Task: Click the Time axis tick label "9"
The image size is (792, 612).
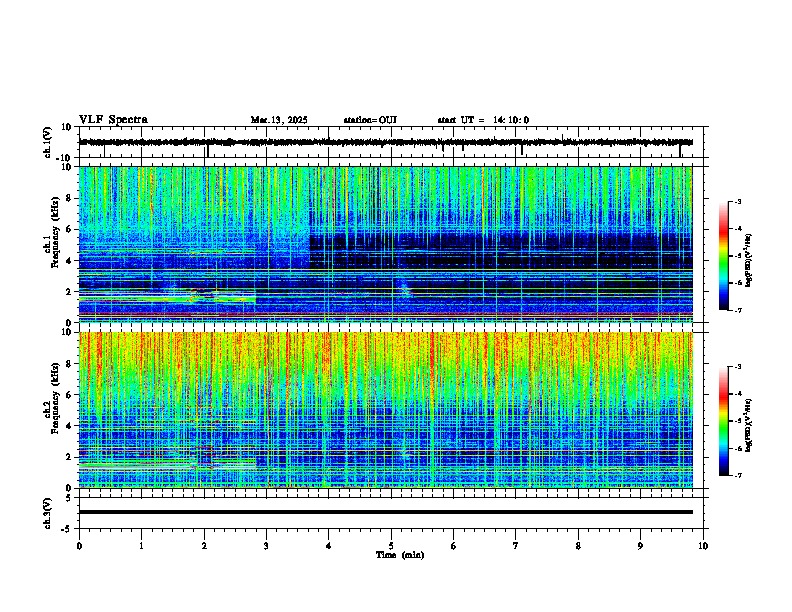Action: (x=640, y=546)
